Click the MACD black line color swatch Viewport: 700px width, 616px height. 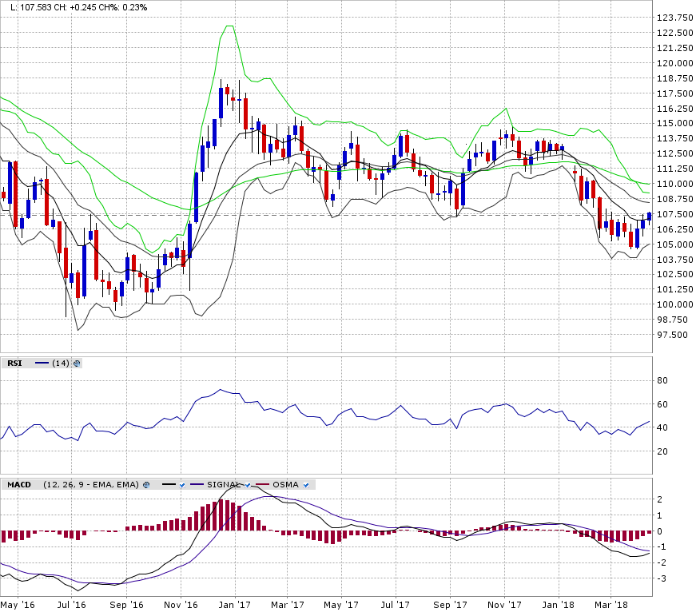[x=169, y=485]
